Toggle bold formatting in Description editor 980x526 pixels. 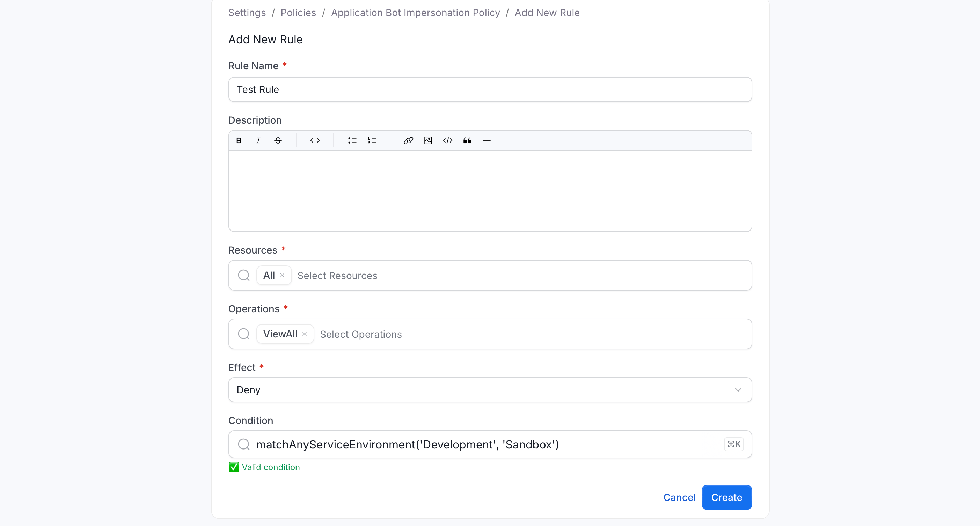click(x=239, y=140)
